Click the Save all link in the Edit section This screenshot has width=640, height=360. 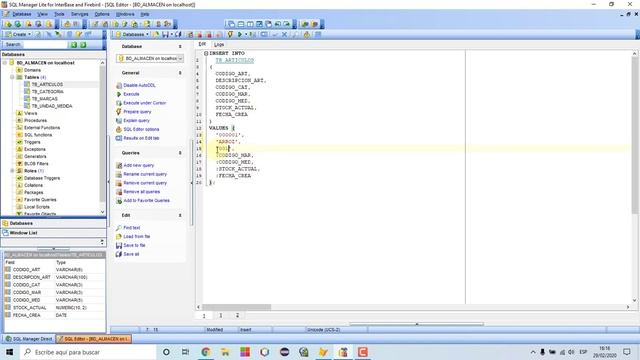[x=131, y=254]
